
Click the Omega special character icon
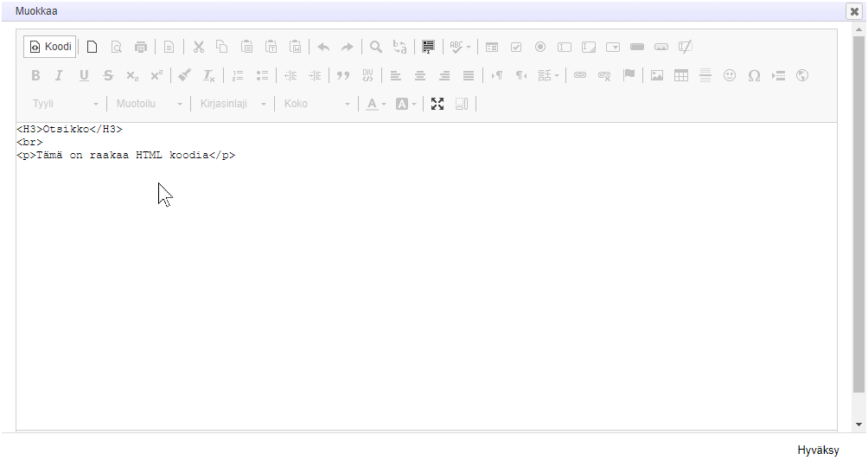coord(754,75)
